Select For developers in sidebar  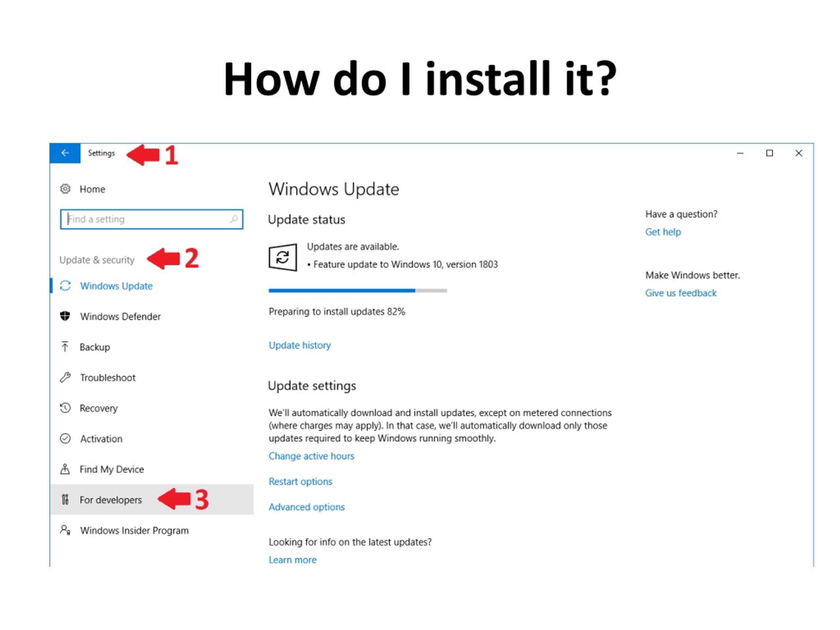point(152,499)
